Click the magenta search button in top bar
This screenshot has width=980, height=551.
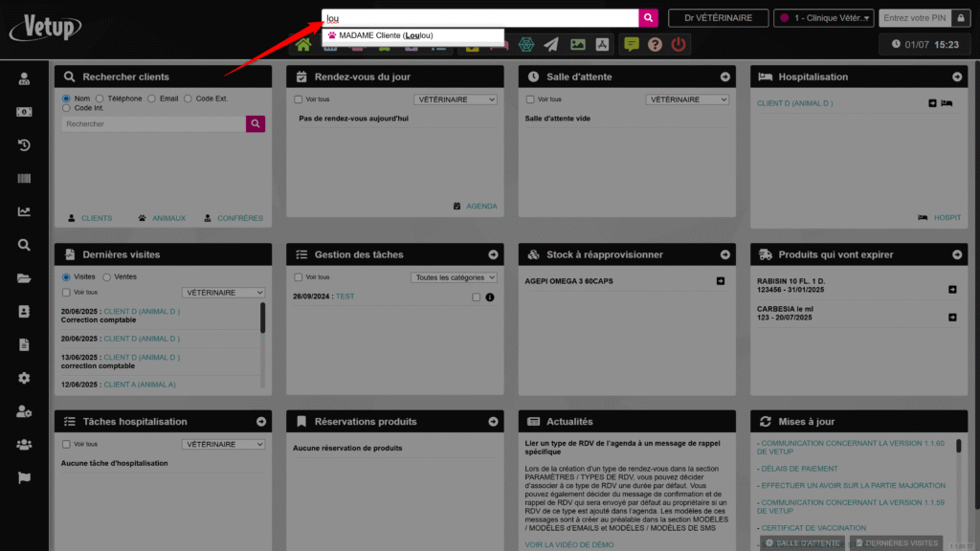tap(648, 18)
